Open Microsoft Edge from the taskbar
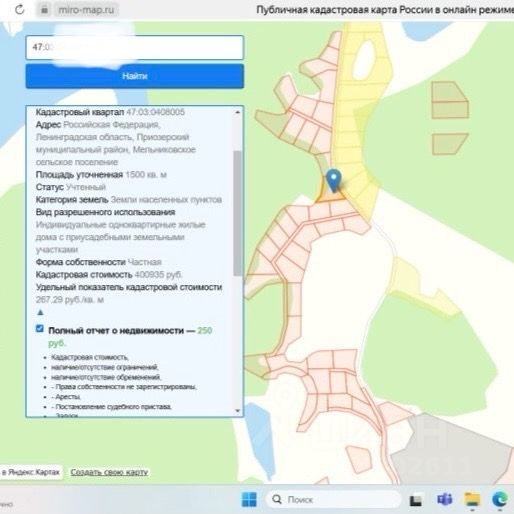 (500, 499)
